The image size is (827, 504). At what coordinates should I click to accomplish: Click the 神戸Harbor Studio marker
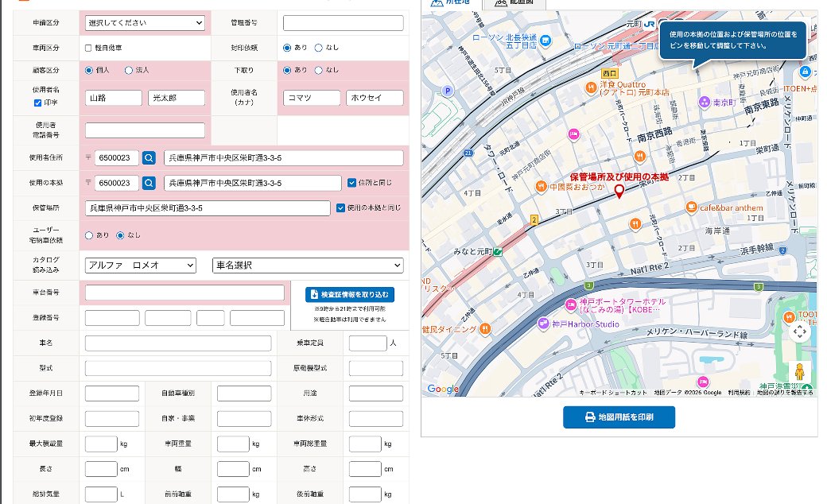coord(544,324)
